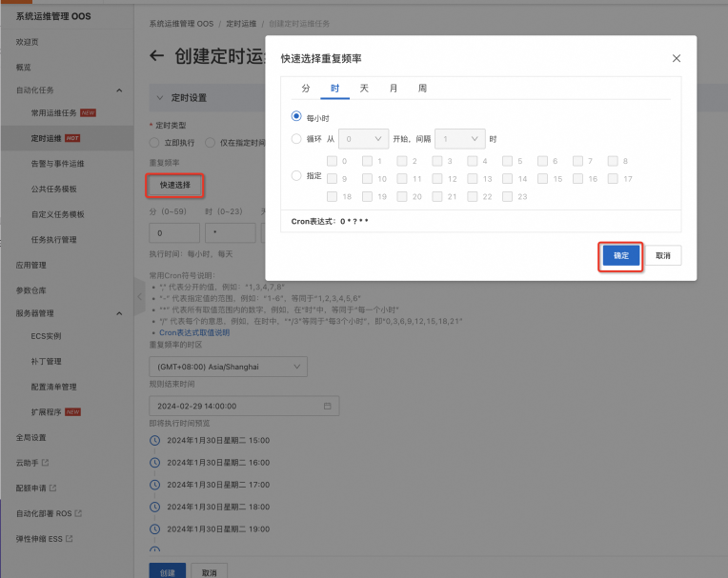Screen dimensions: 728x578
Task: Open 自定义任务模板 in sidebar
Action: click(x=57, y=214)
